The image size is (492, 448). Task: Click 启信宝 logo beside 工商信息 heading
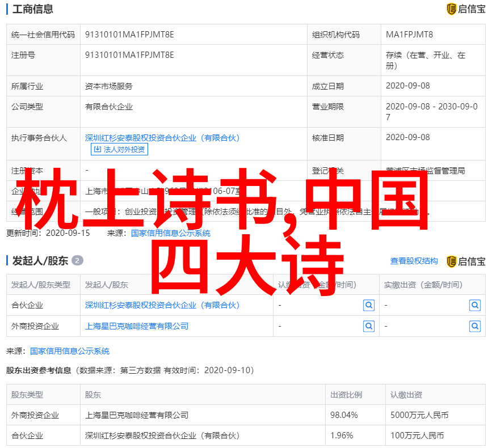466,9
